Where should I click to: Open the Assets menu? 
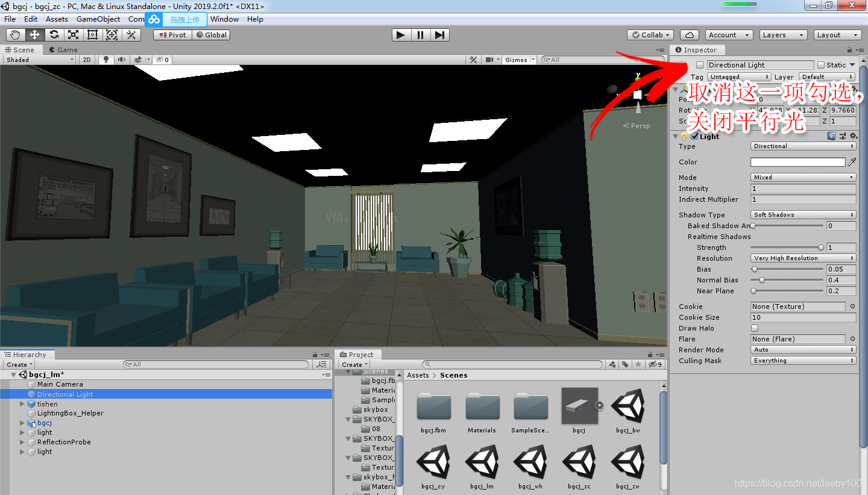tap(57, 19)
